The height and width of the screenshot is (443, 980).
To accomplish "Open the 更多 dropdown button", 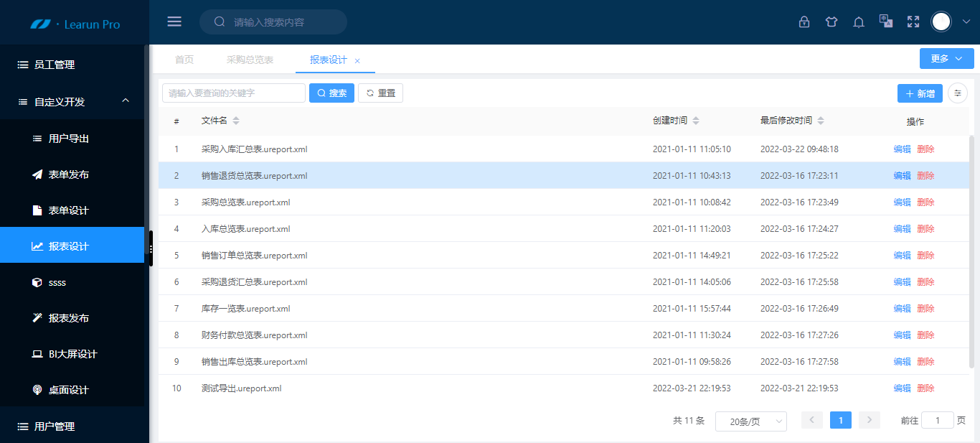I will tap(947, 59).
